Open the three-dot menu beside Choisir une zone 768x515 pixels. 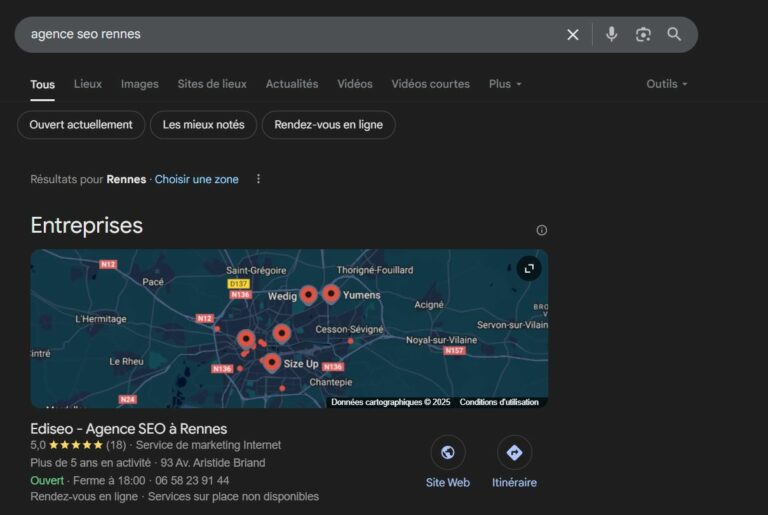click(259, 179)
